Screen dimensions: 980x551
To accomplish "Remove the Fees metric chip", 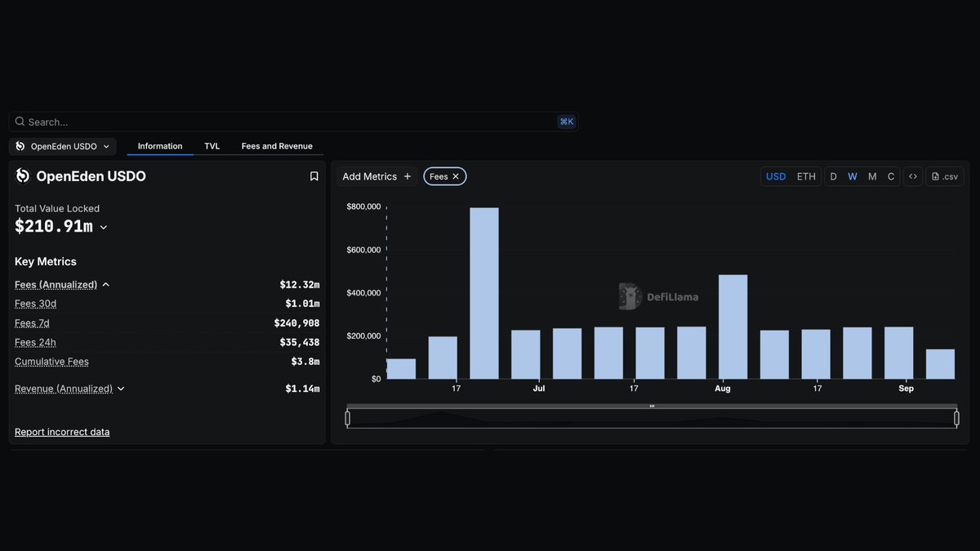I will [x=456, y=176].
